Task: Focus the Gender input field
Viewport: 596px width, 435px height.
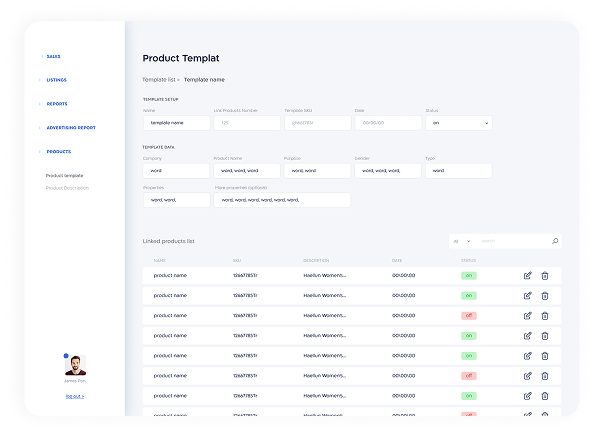Action: click(388, 171)
